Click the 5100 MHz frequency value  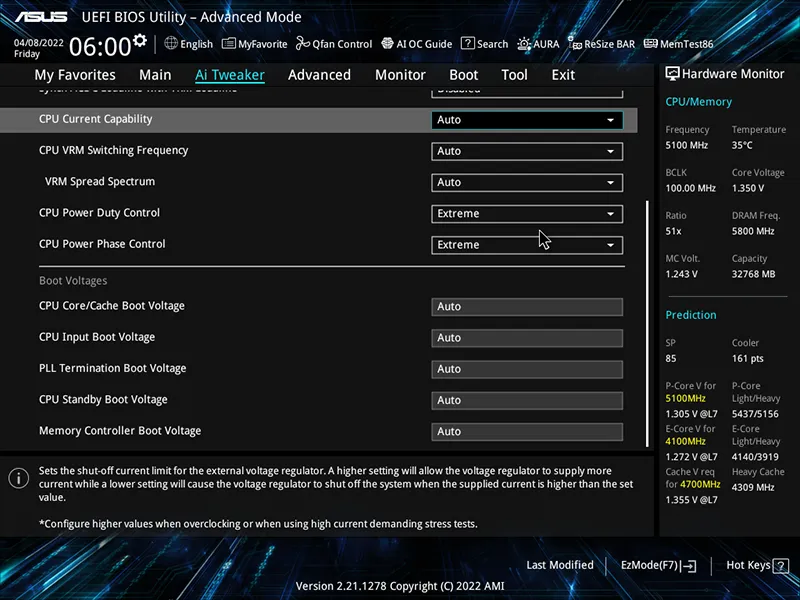pyautogui.click(x=686, y=145)
